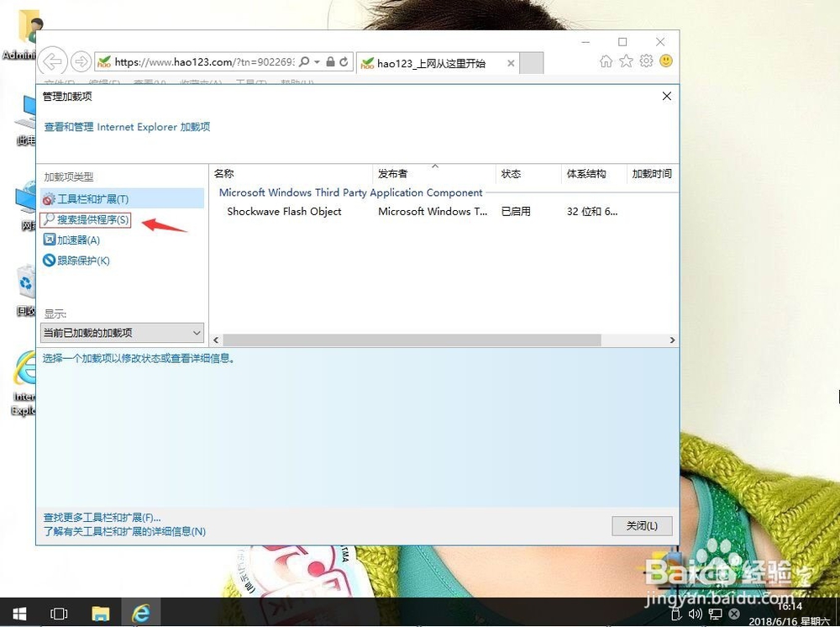The image size is (840, 627).
Task: Click the hao123 address bar URL field
Action: point(203,62)
